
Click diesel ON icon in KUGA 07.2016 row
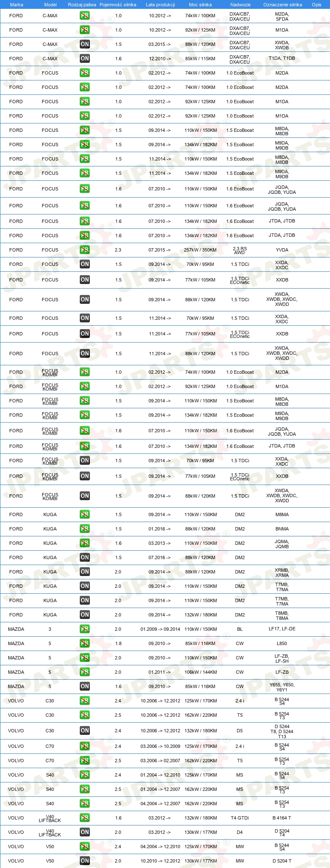coord(85,557)
